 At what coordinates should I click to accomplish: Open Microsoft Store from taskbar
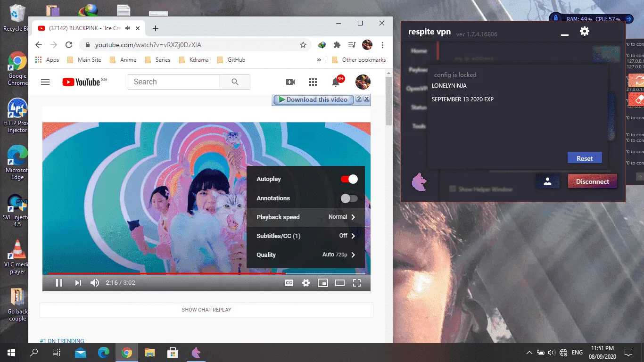[173, 353]
